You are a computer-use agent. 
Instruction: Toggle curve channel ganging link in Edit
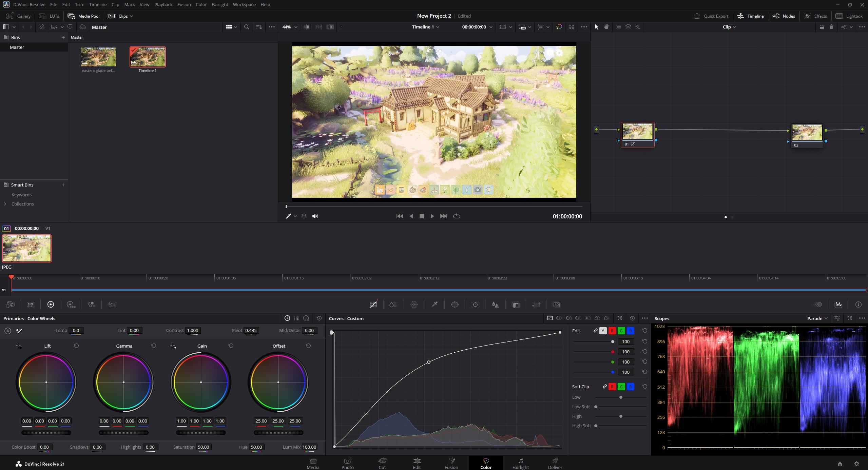595,331
